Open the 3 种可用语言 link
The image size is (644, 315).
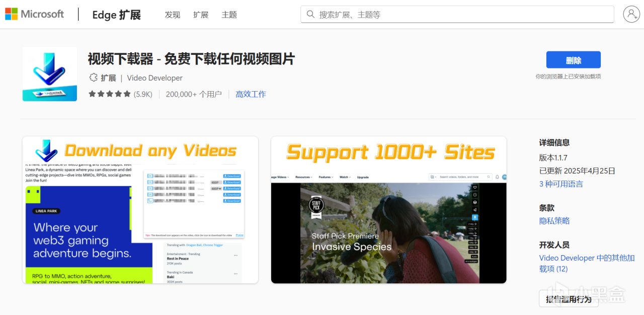point(561,184)
